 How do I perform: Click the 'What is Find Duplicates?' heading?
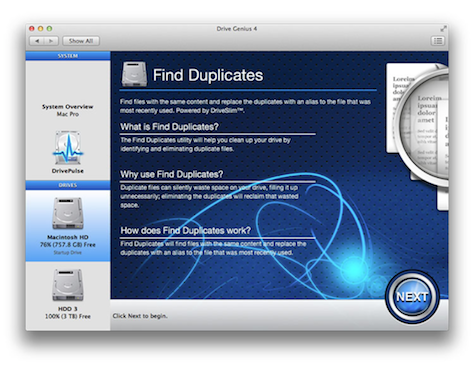pyautogui.click(x=169, y=127)
